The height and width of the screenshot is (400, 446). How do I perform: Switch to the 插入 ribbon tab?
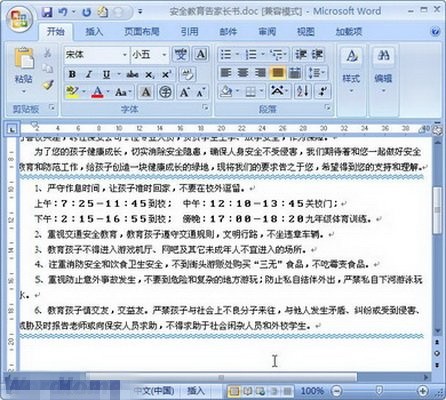click(94, 32)
